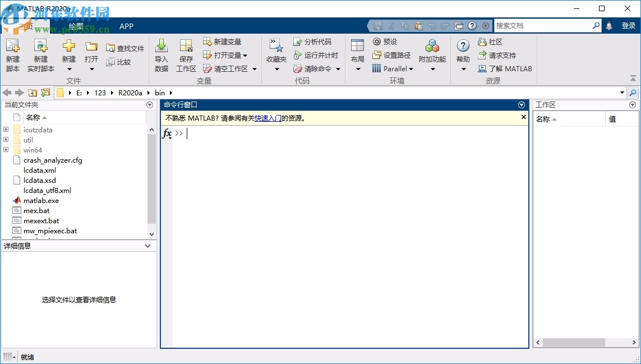Open the address bar history dropdown

point(622,92)
